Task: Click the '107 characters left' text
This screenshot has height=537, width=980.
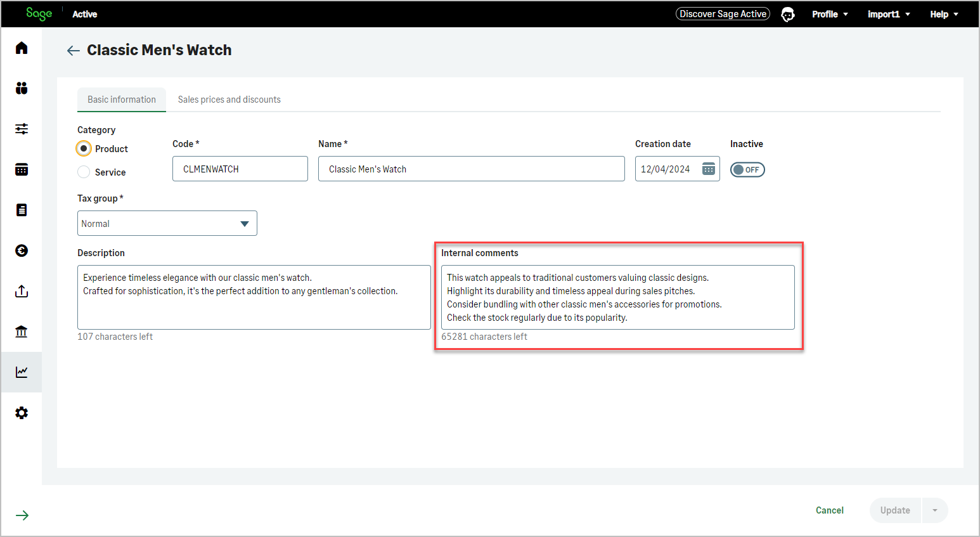Action: [x=115, y=337]
